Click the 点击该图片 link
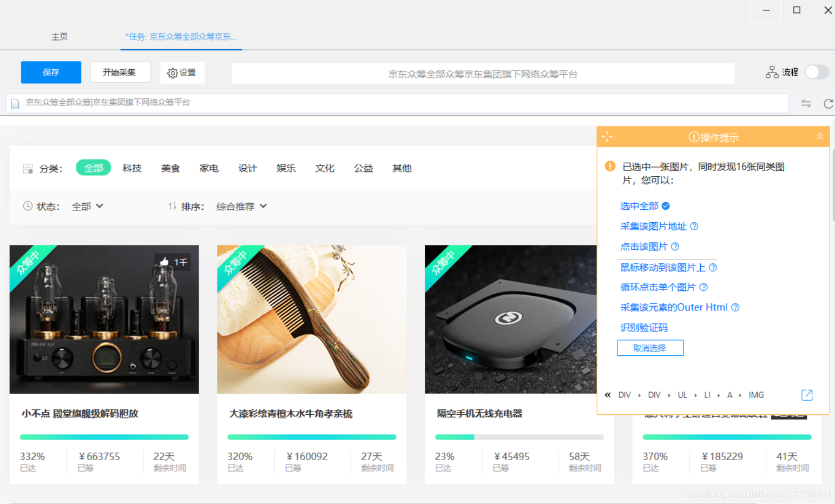Image resolution: width=835 pixels, height=504 pixels. tap(643, 247)
